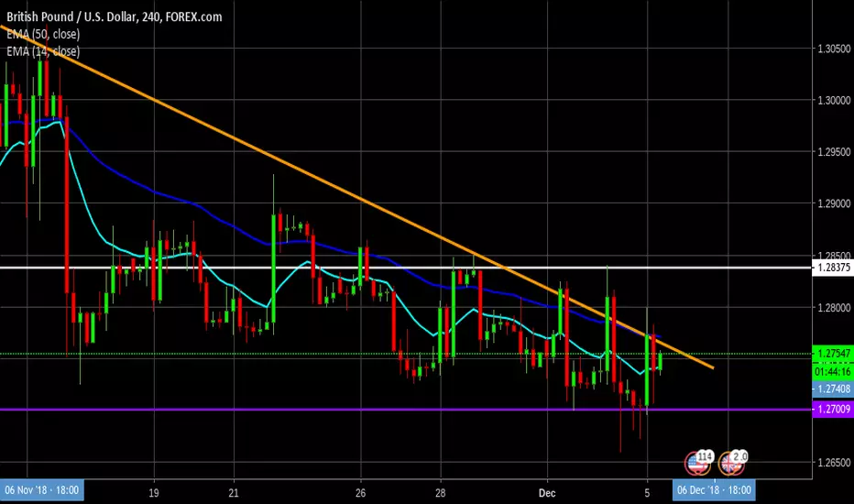The width and height of the screenshot is (854, 504).
Task: Click the 28 date on time axis
Action: coord(440,493)
